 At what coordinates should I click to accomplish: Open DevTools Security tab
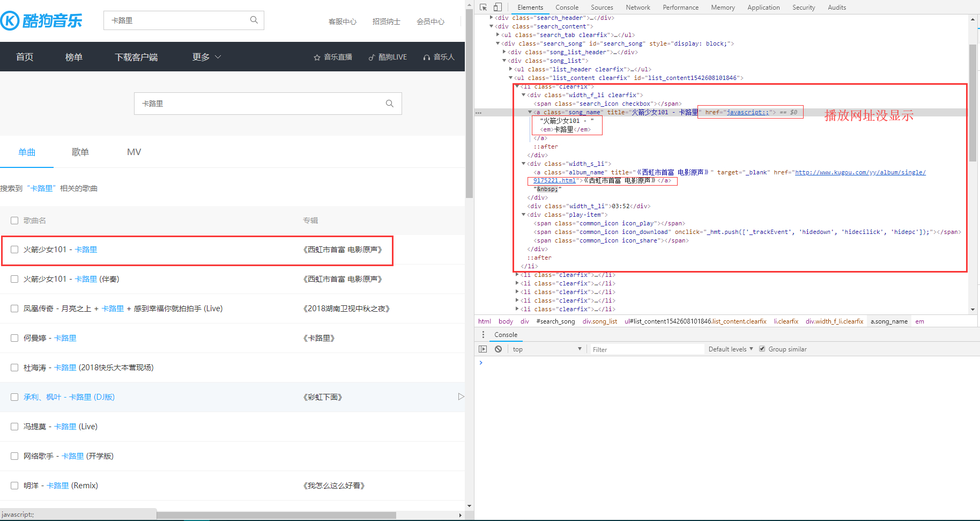tap(804, 8)
